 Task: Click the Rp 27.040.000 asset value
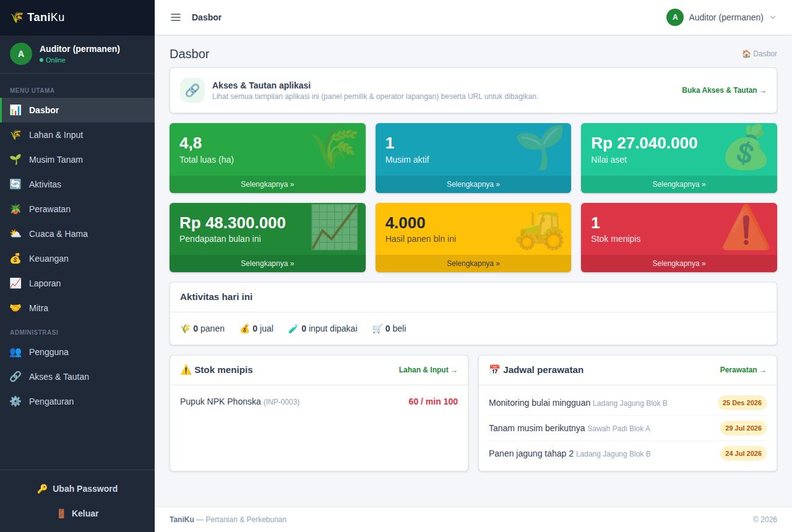(644, 143)
